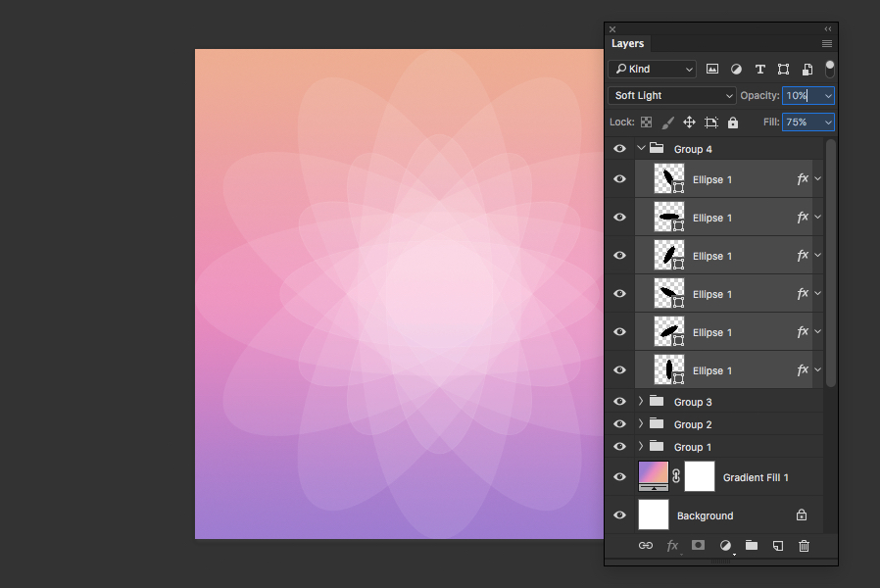Lock transparent pixels icon

click(647, 122)
